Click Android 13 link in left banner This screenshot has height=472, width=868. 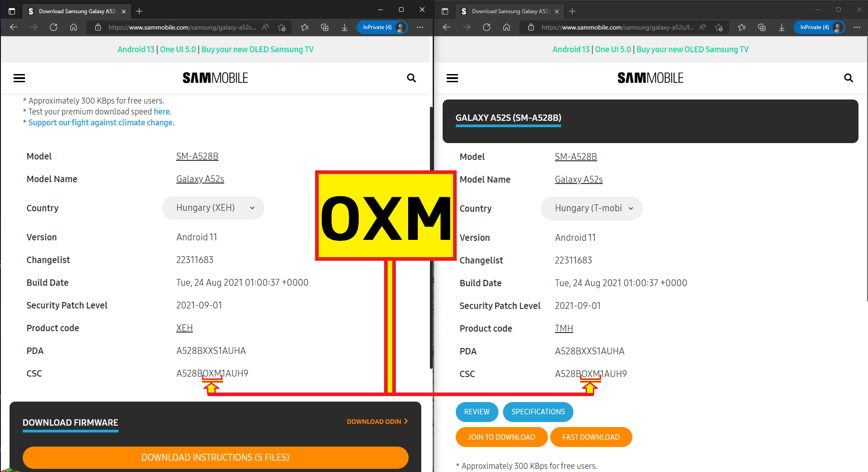point(136,50)
